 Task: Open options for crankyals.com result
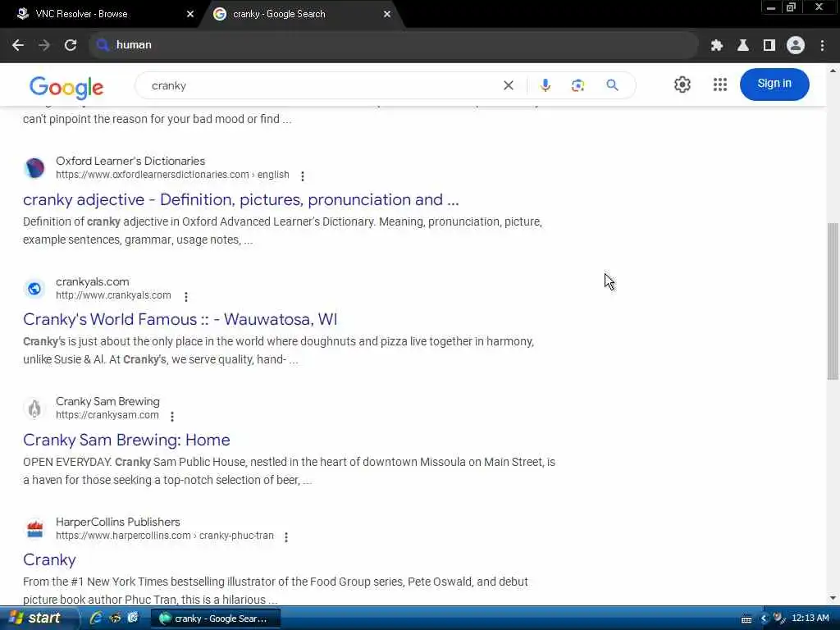186,296
